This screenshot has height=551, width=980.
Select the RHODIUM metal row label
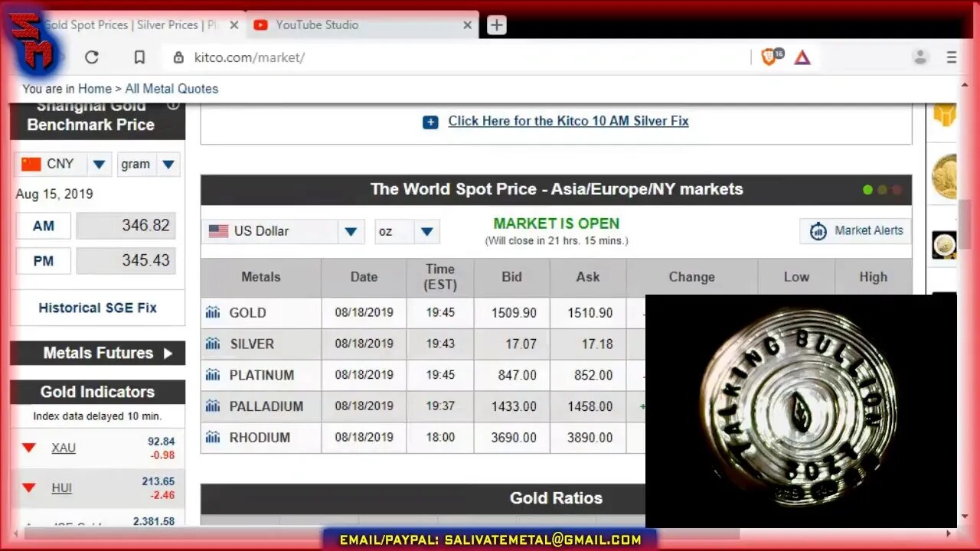click(x=260, y=438)
